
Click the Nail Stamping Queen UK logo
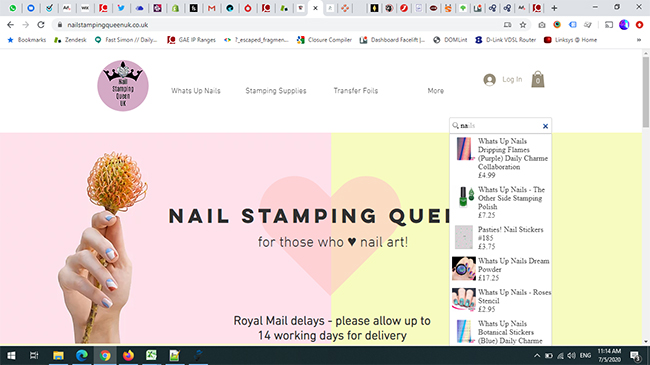(x=123, y=85)
